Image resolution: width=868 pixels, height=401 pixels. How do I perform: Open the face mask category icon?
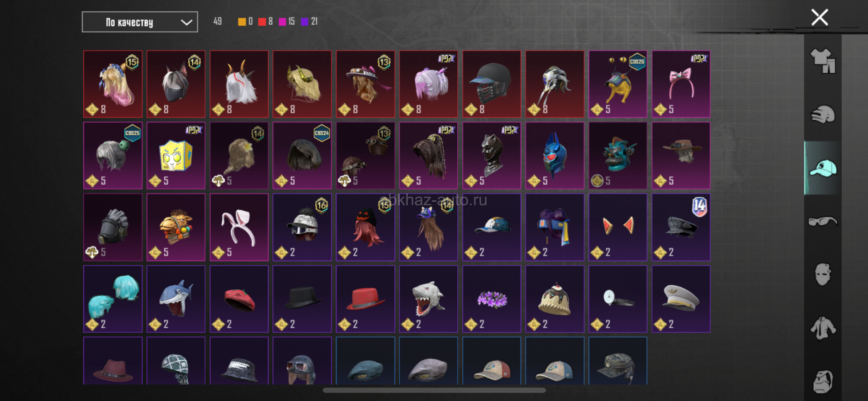(x=823, y=274)
